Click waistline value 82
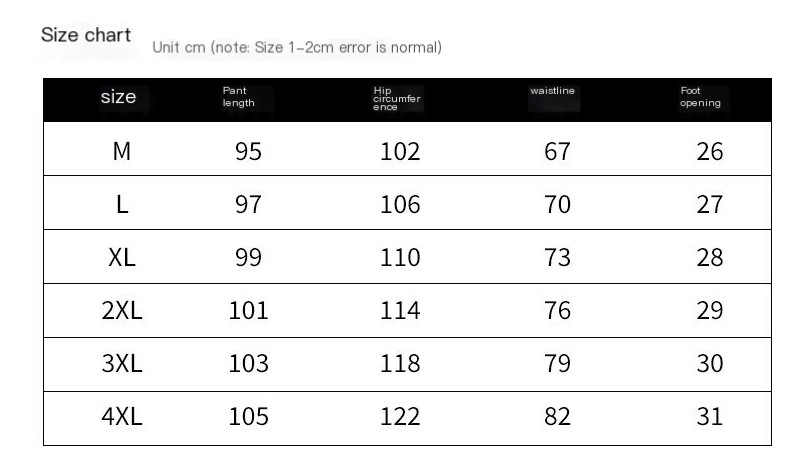Image resolution: width=808 pixels, height=476 pixels. (558, 417)
